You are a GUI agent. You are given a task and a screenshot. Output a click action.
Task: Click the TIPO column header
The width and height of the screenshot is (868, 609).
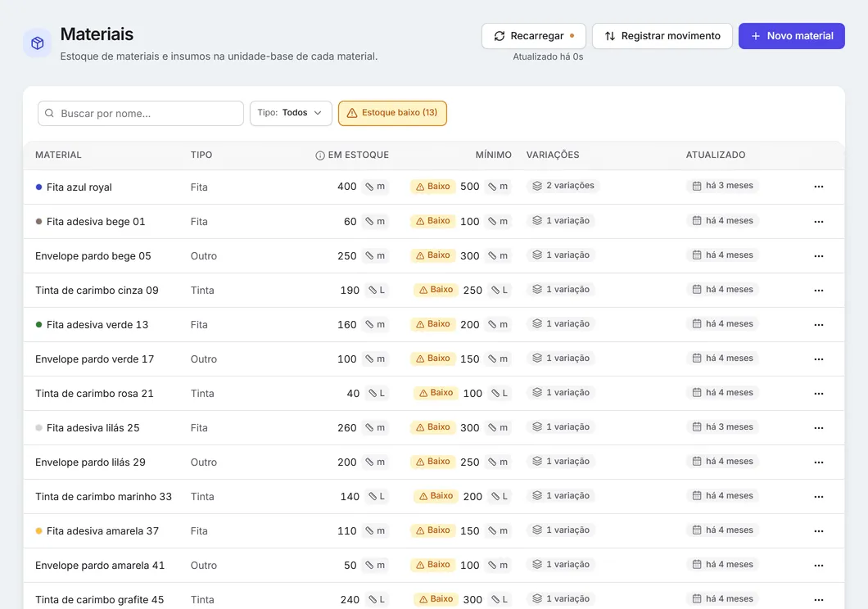201,155
